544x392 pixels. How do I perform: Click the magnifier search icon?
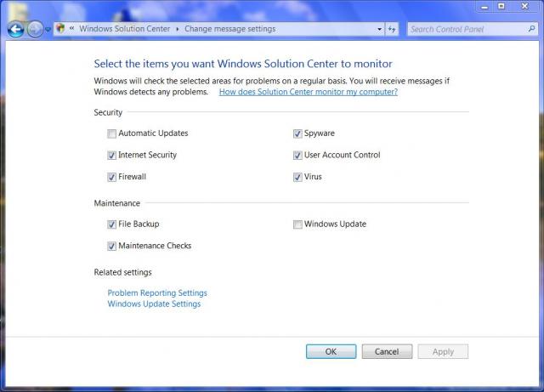(x=531, y=29)
